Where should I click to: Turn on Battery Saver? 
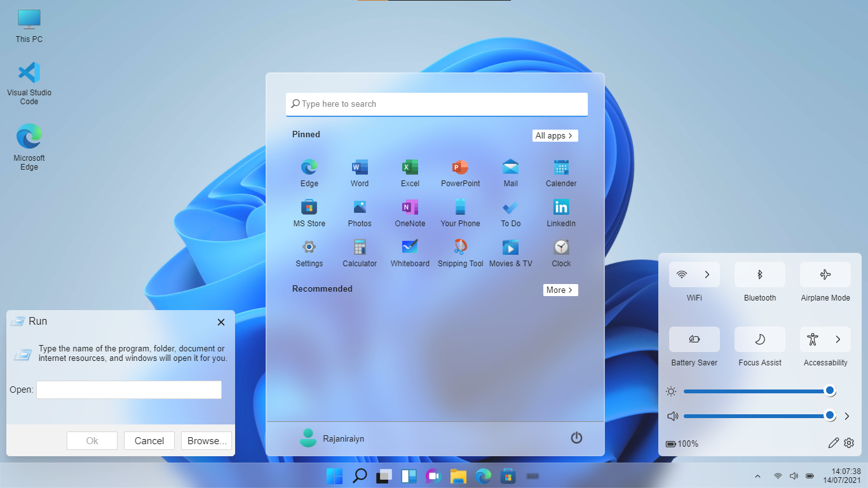(x=694, y=339)
